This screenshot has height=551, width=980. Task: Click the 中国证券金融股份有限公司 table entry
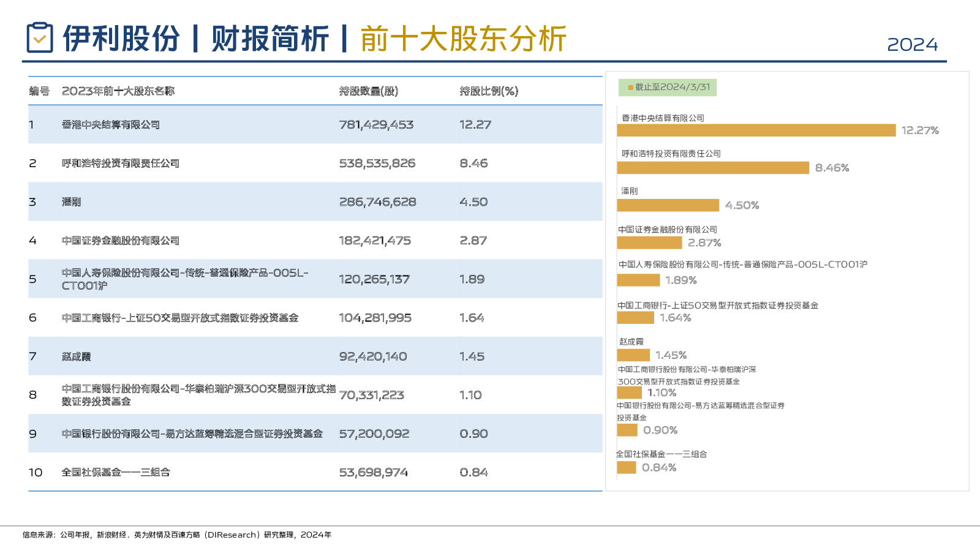click(x=121, y=241)
